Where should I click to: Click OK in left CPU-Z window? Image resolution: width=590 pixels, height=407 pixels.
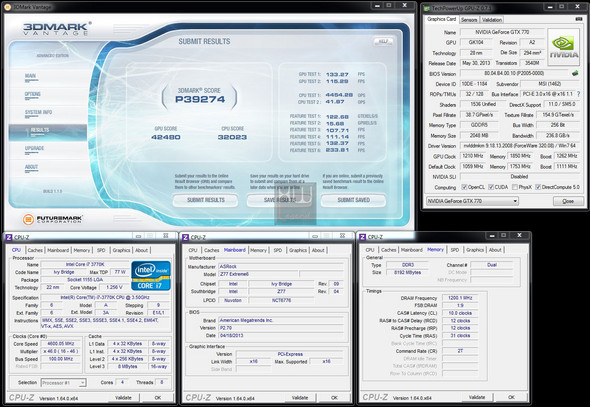(x=158, y=397)
